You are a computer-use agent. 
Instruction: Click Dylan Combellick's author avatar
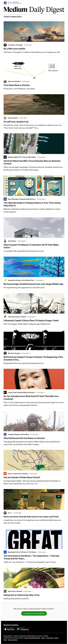5,81
